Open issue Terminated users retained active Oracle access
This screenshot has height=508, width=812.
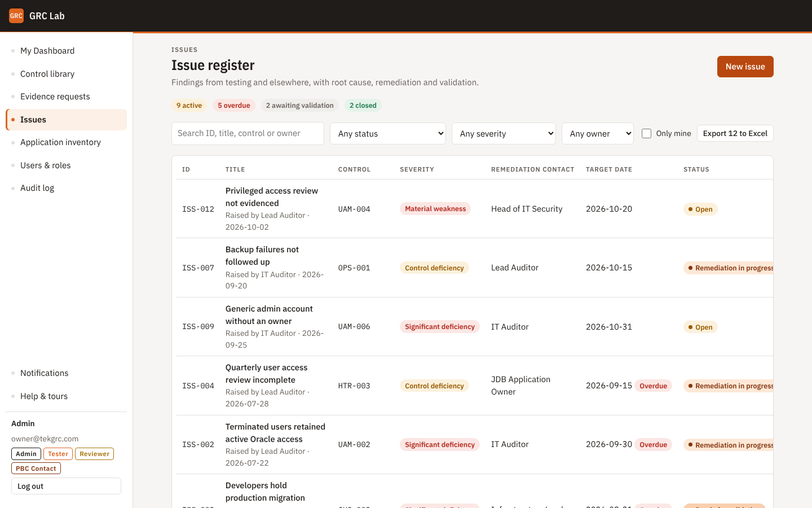275,433
